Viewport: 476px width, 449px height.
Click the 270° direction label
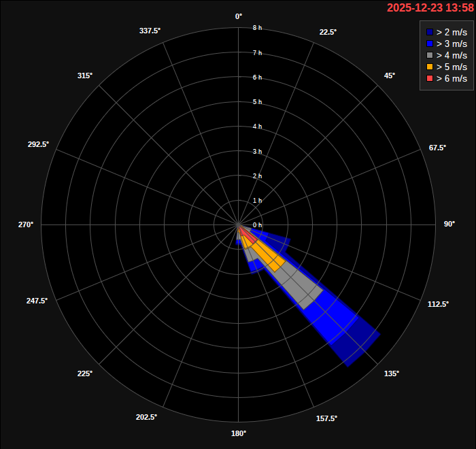(26, 224)
